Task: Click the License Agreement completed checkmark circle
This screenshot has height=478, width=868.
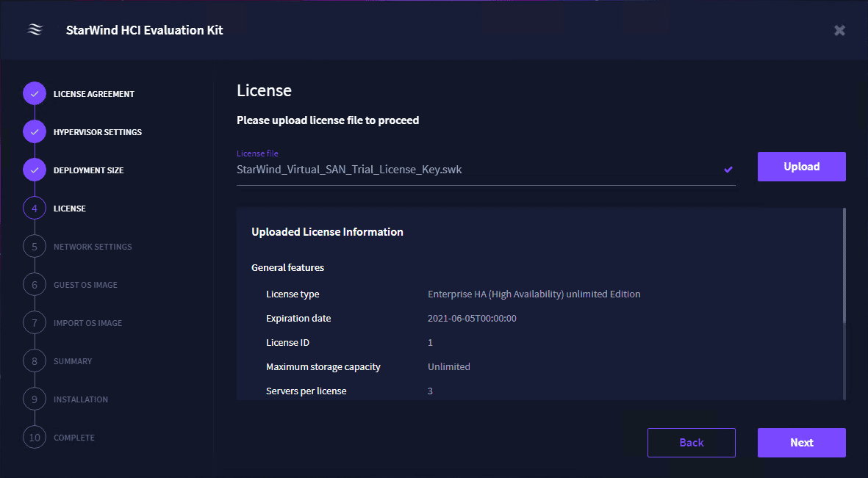Action: tap(35, 94)
